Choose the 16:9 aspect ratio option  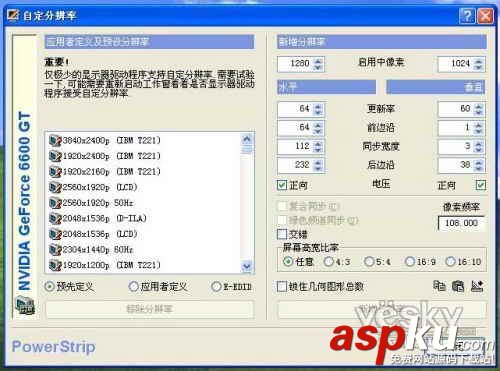pyautogui.click(x=410, y=262)
